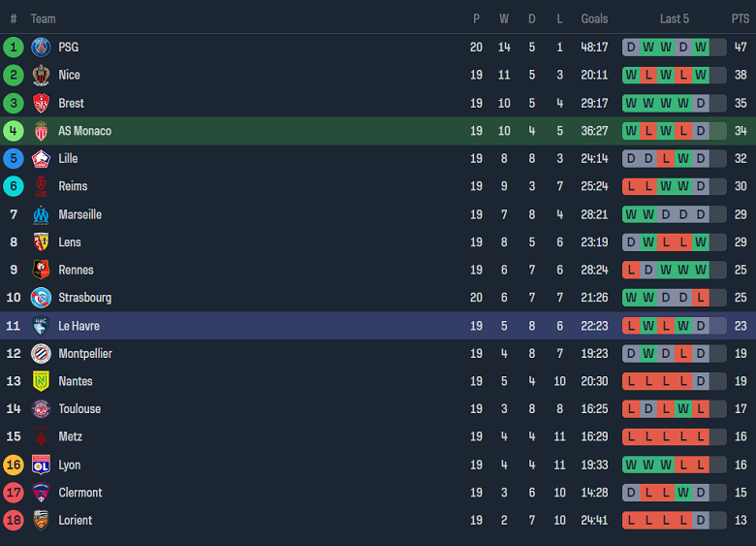Open the Le Havre team link
The image size is (756, 546).
79,326
